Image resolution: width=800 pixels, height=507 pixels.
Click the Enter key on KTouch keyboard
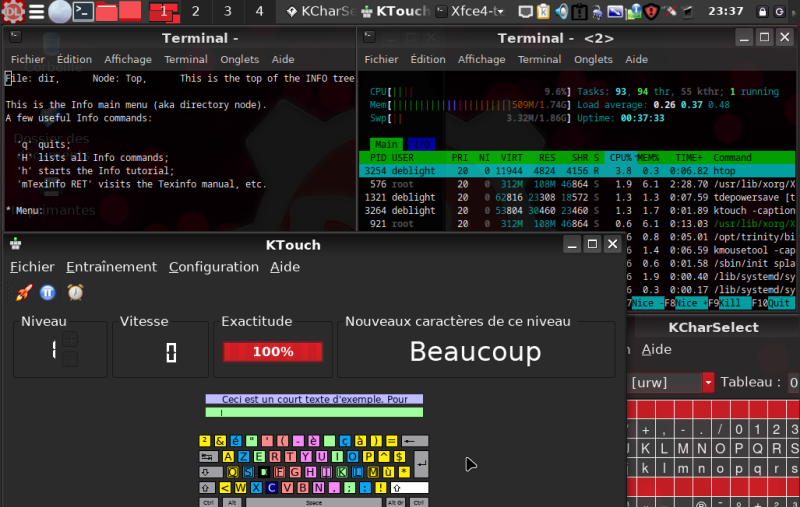pyautogui.click(x=421, y=463)
